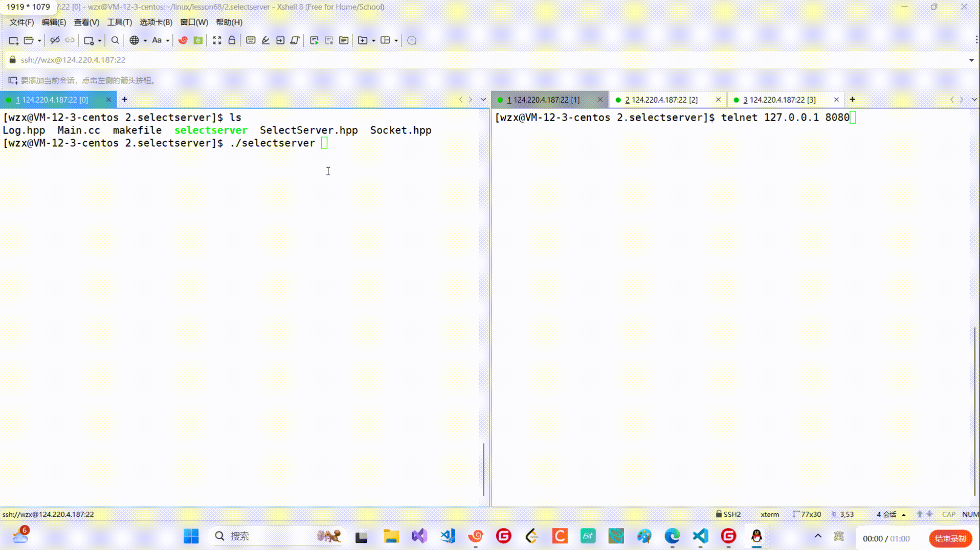The height and width of the screenshot is (550, 980).
Task: Click the highlight pen icon
Action: (265, 40)
